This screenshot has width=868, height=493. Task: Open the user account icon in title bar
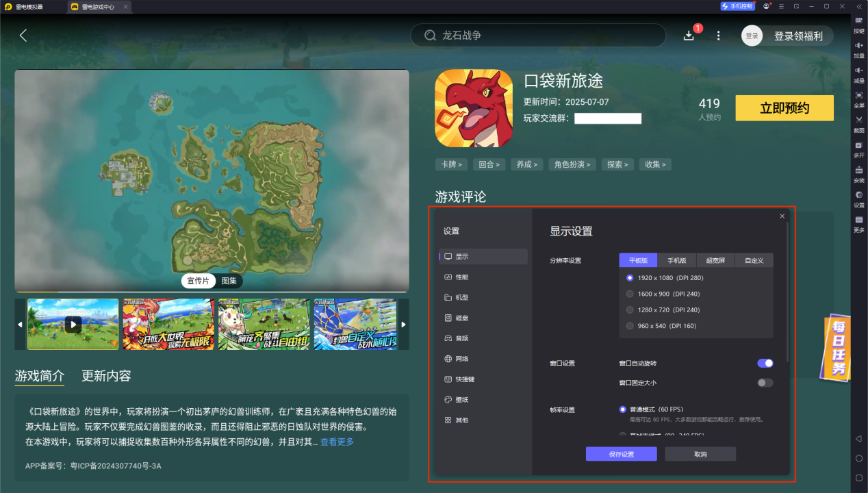(766, 6)
